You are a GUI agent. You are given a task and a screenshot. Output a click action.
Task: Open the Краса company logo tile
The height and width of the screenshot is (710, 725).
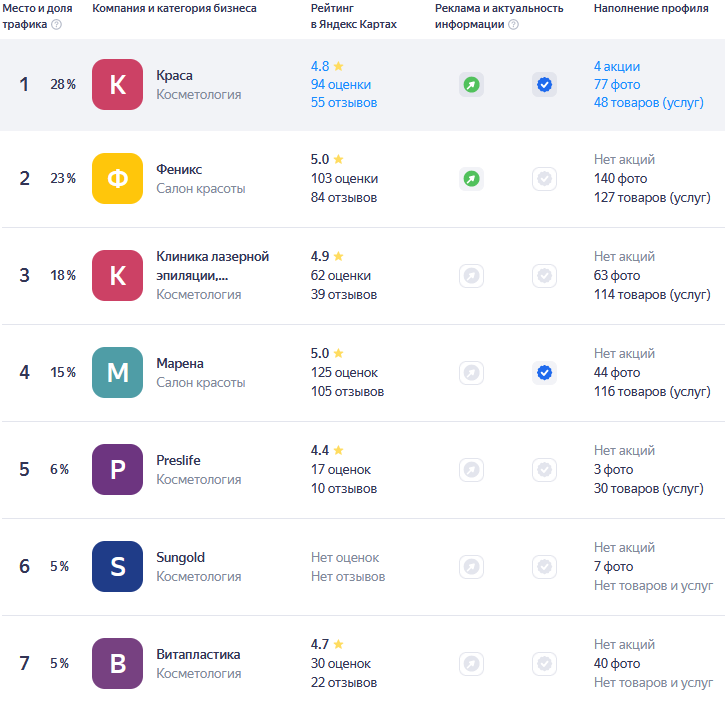[x=117, y=85]
